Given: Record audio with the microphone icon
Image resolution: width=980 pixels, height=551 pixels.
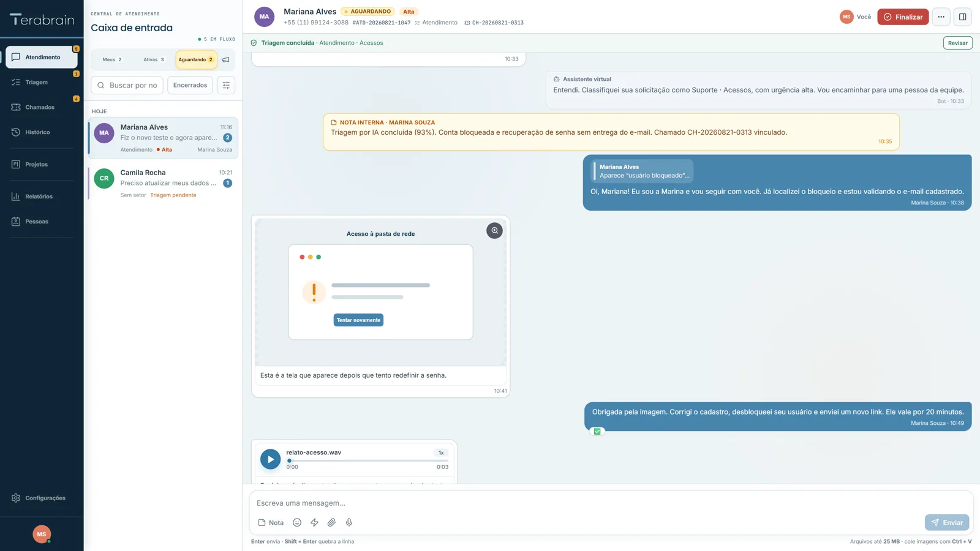Looking at the screenshot, I should click(x=349, y=523).
